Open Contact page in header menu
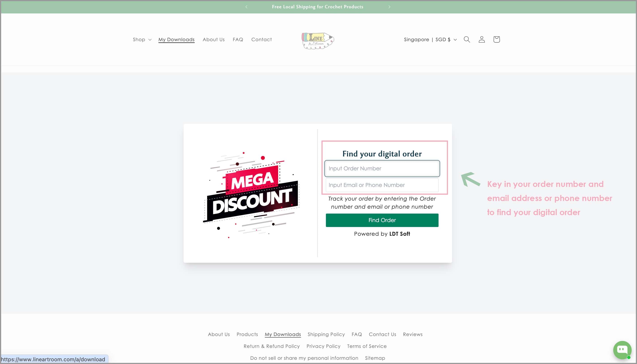 [x=261, y=39]
